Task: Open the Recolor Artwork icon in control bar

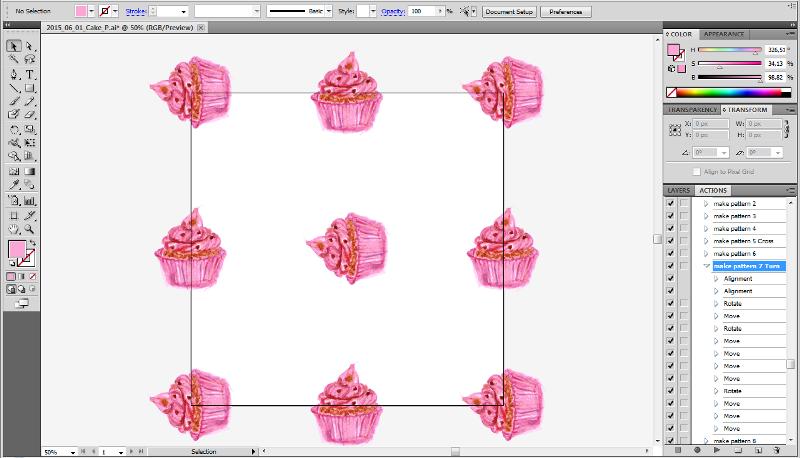Action: point(464,11)
